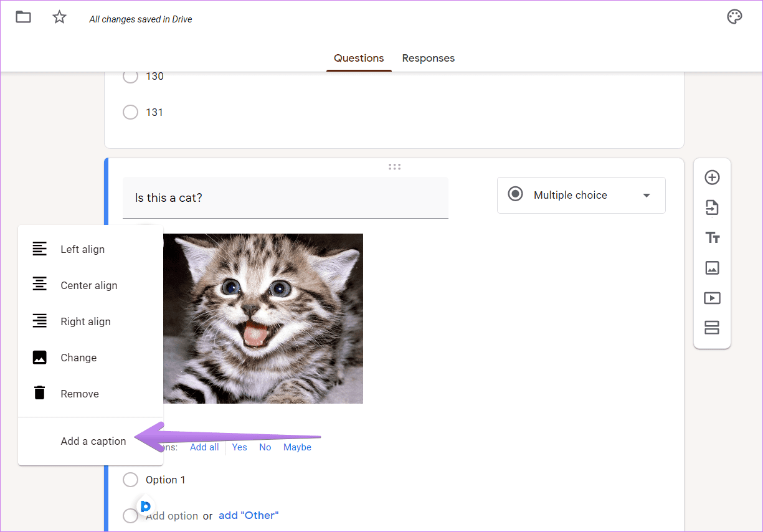
Task: Click the Add all suggestions link
Action: coord(204,447)
